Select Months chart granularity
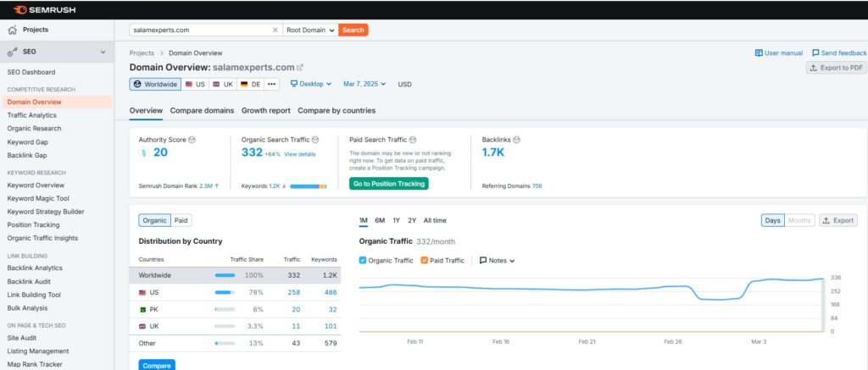The height and width of the screenshot is (370, 868). (x=798, y=220)
